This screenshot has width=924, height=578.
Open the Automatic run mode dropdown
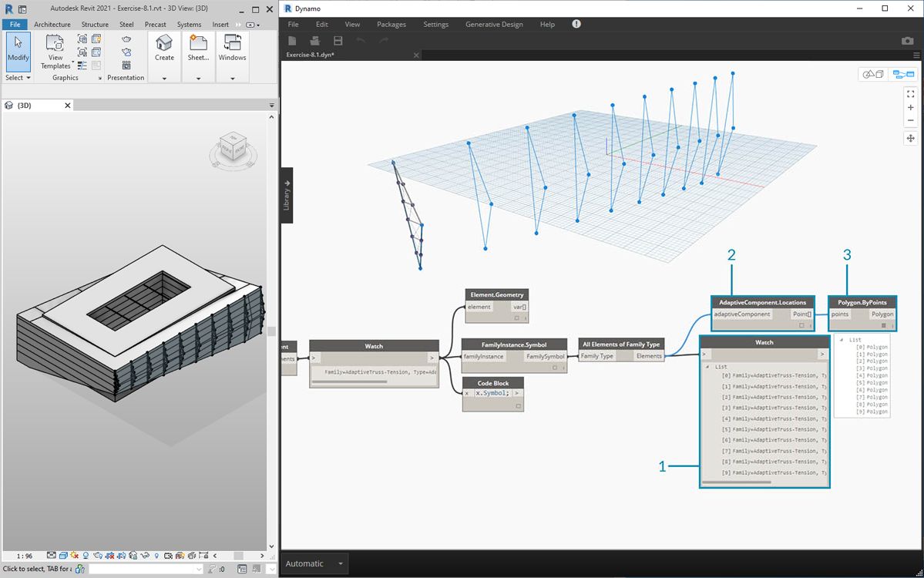[340, 563]
